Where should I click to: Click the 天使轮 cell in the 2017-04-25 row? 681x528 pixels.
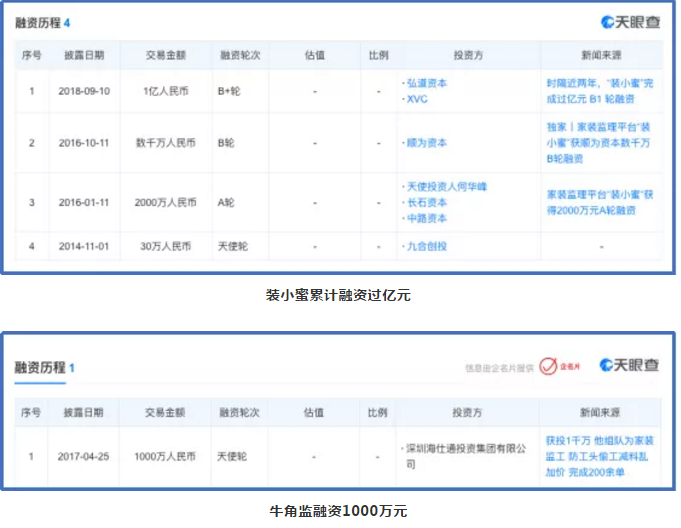pyautogui.click(x=231, y=456)
